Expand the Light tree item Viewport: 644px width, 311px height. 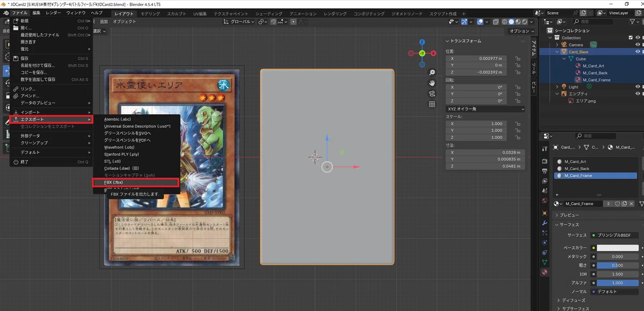[557, 87]
